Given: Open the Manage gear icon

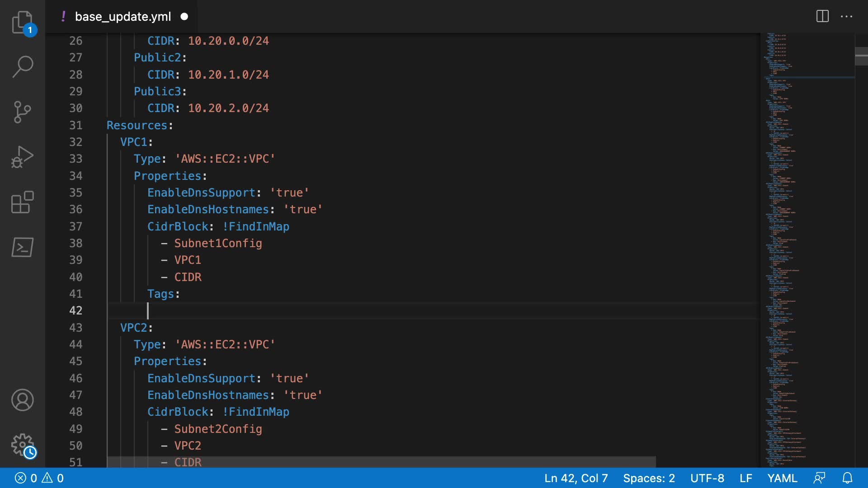Looking at the screenshot, I should tap(22, 445).
